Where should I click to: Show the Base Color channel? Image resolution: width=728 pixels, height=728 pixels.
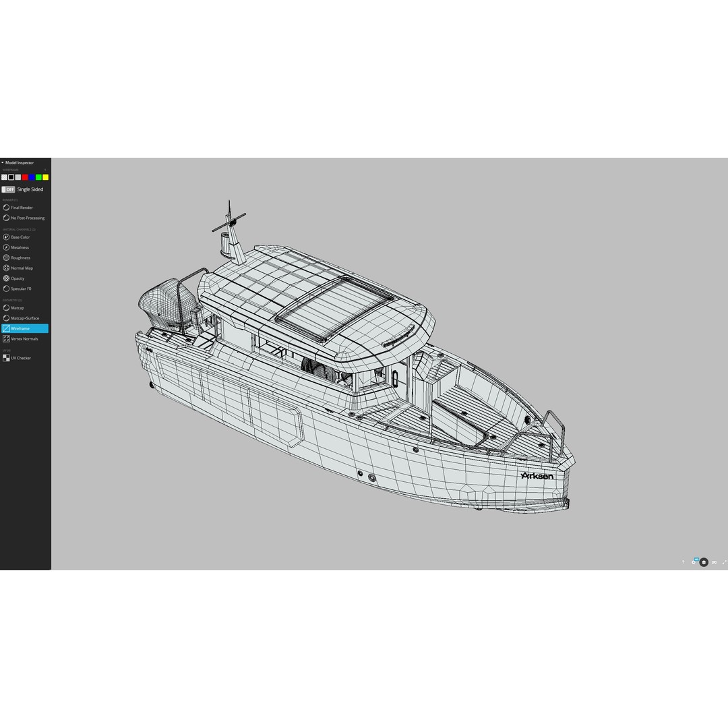[16, 237]
